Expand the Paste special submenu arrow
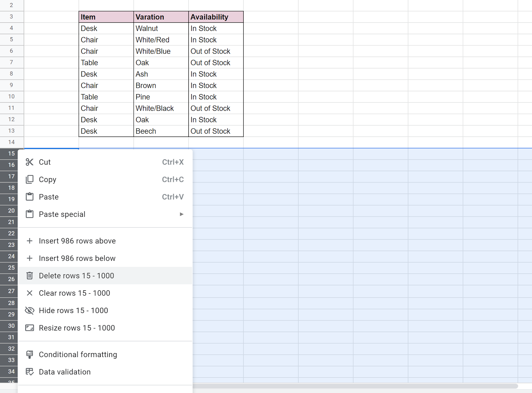This screenshot has height=393, width=532. click(182, 214)
